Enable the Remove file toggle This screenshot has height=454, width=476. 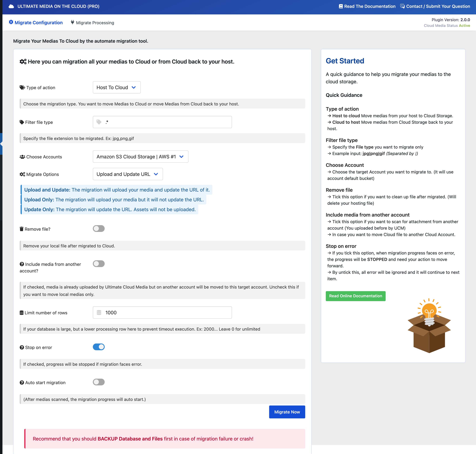coord(99,229)
